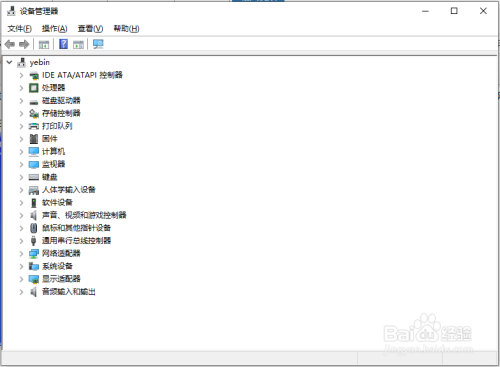The image size is (500, 367).
Task: Select the 打印队列 label
Action: [x=57, y=126]
